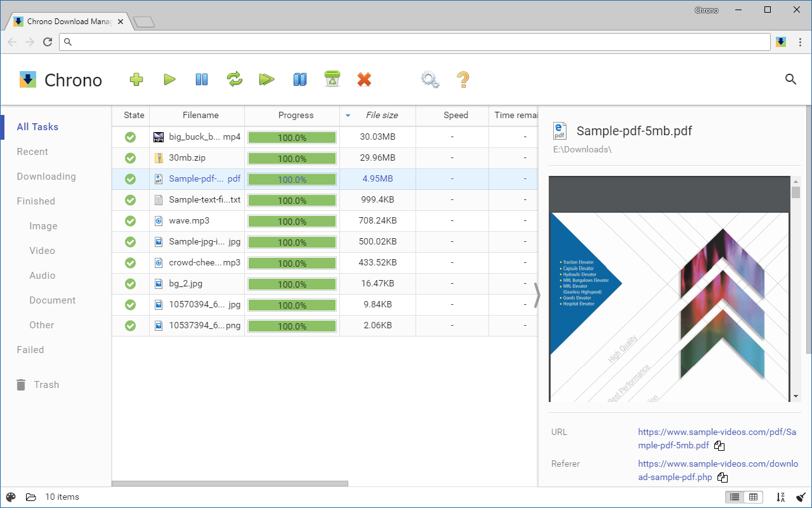
Task: Click the File size column sort arrow
Action: coord(348,116)
